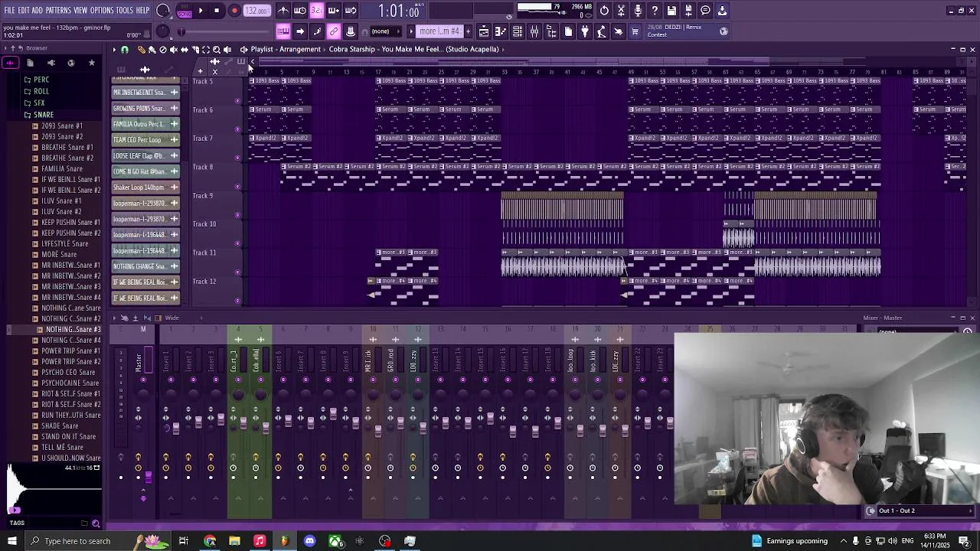Click the star favorites tab in browser
The image size is (980, 551).
coord(91,63)
